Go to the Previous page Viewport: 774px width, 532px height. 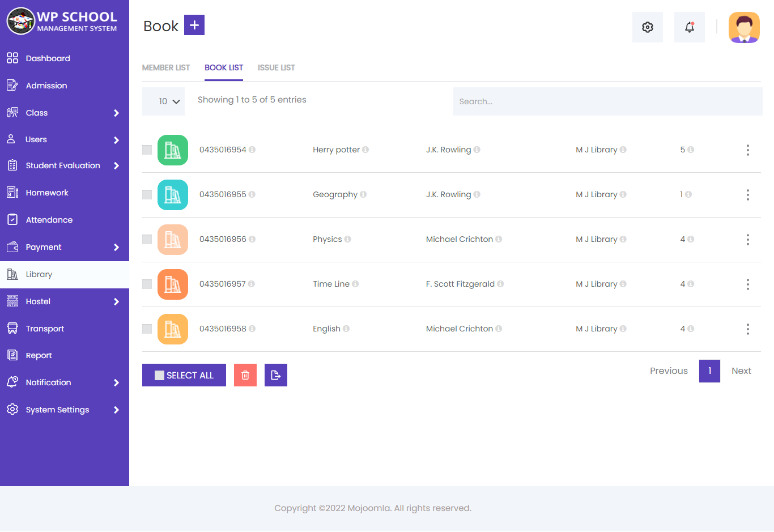tap(669, 371)
